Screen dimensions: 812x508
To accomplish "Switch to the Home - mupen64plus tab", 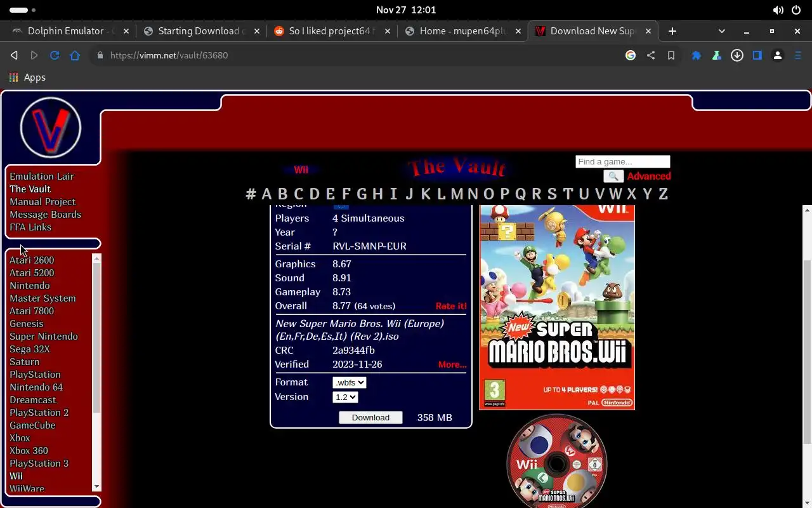I will 462,31.
